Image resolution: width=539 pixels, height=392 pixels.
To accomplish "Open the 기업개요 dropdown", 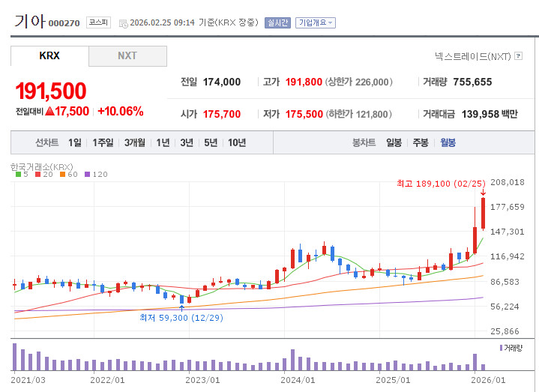I will tap(315, 22).
